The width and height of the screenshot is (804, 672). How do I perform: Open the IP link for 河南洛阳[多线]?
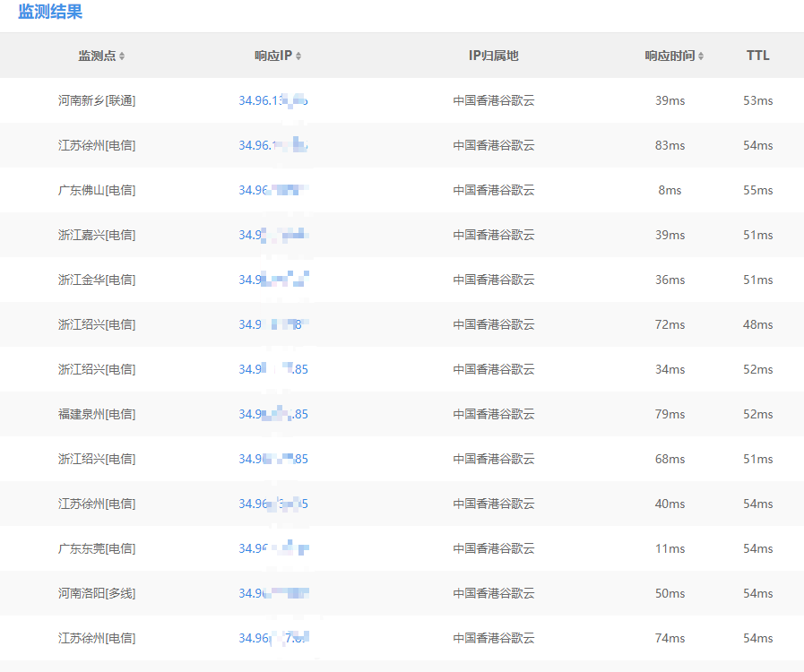(273, 593)
